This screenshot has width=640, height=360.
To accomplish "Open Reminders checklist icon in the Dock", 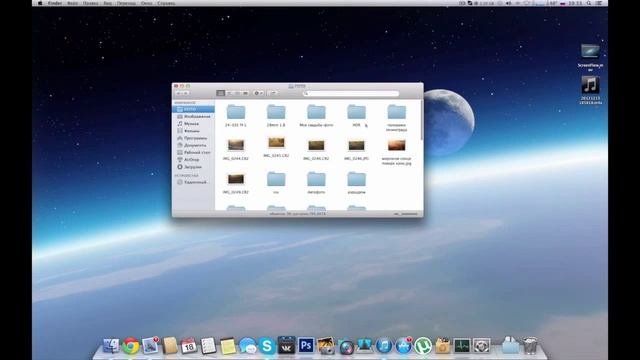I will tap(208, 346).
